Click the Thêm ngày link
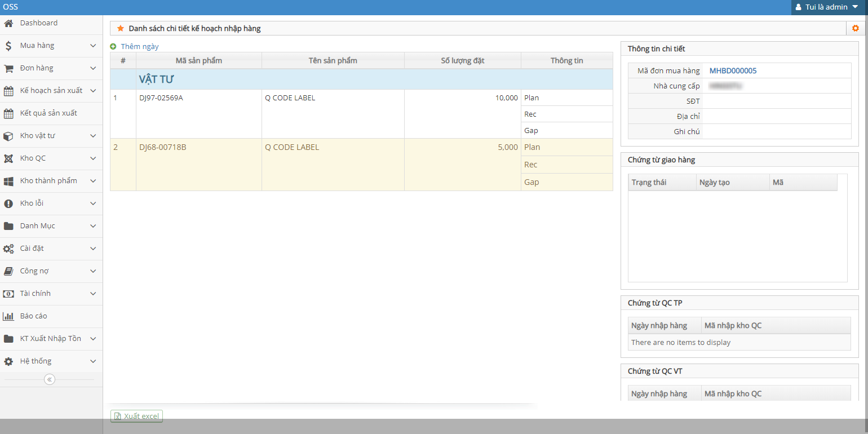 140,47
